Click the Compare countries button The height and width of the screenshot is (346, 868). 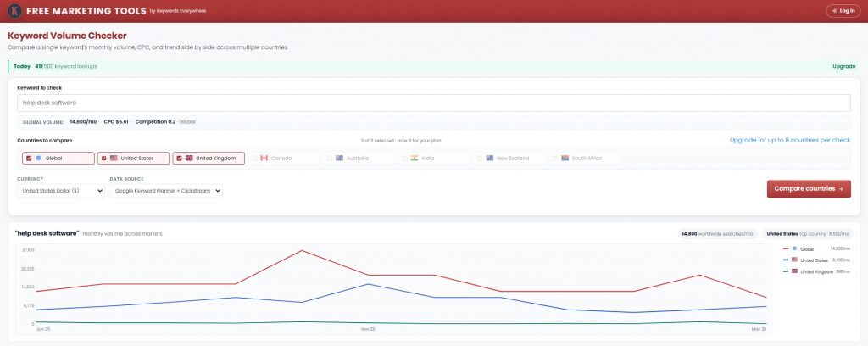(x=809, y=189)
